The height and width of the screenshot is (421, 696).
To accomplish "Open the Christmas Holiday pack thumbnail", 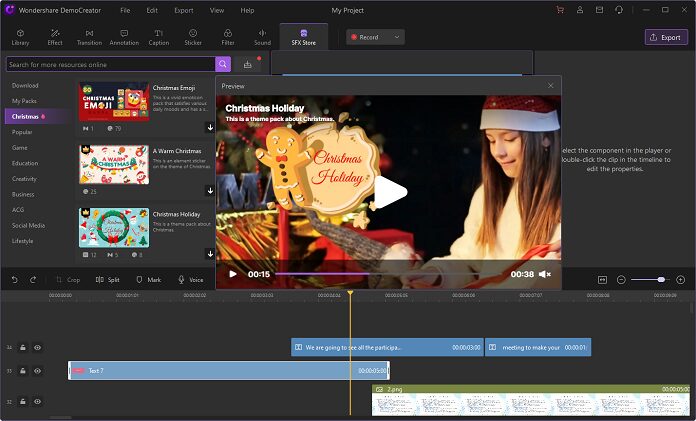I will [114, 227].
